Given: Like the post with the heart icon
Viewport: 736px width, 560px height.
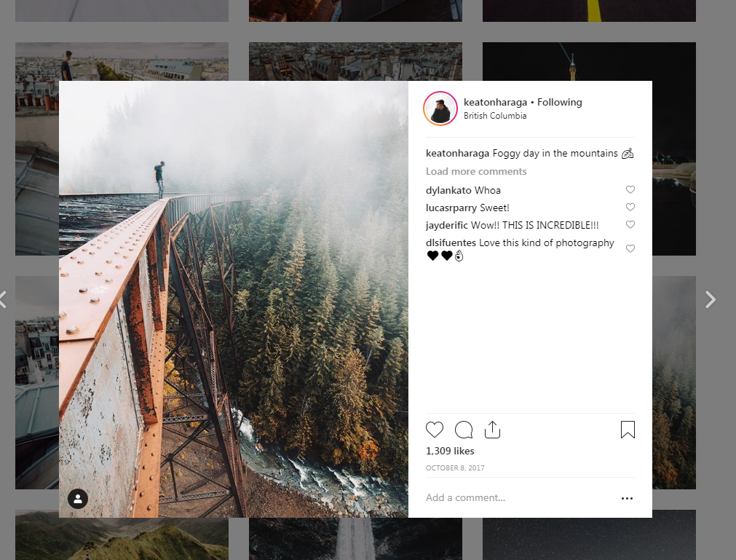Looking at the screenshot, I should [434, 430].
